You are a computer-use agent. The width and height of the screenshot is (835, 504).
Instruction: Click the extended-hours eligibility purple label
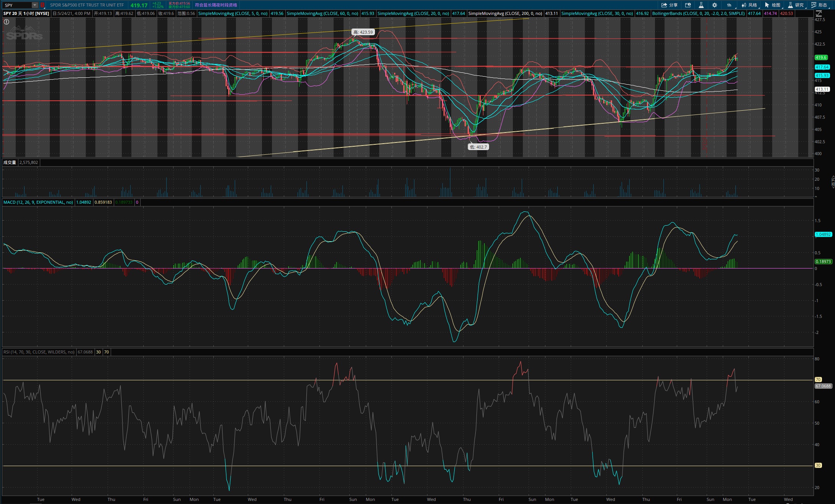(x=216, y=5)
